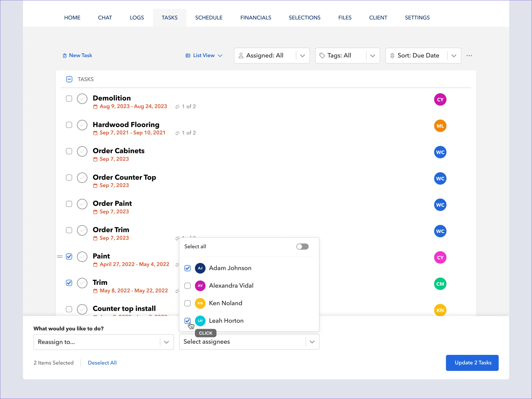Click the WC avatar on Order Cabinets row
This screenshot has height=399, width=532.
[440, 152]
